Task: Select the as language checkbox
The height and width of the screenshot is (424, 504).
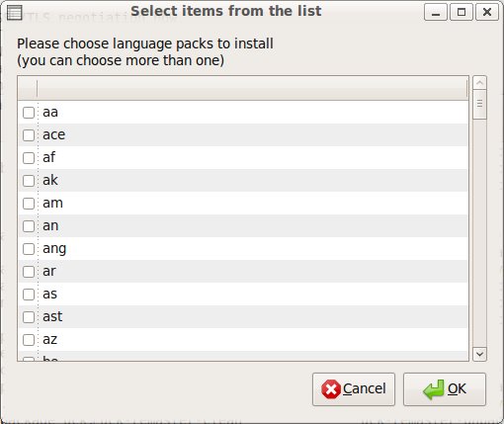Action: click(x=29, y=295)
